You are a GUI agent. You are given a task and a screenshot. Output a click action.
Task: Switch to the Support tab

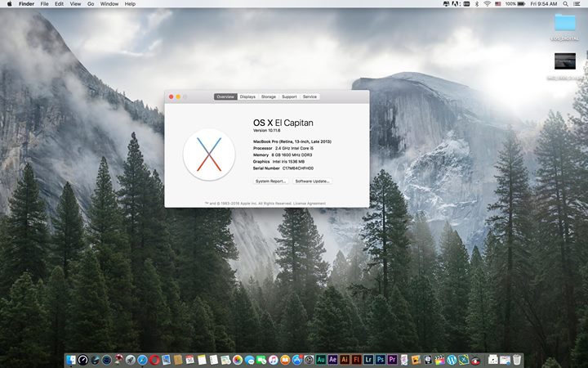pos(289,96)
